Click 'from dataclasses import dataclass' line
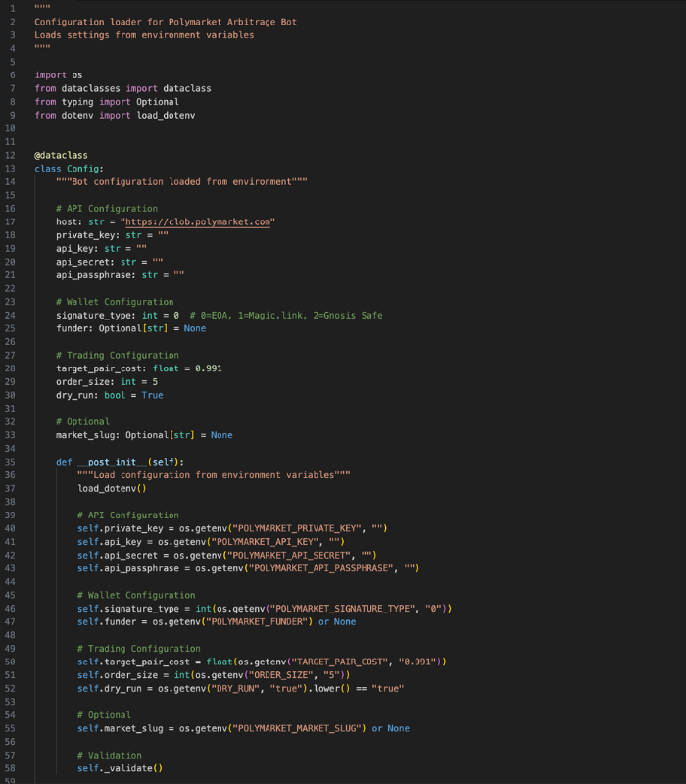The height and width of the screenshot is (784, 686). [x=122, y=88]
